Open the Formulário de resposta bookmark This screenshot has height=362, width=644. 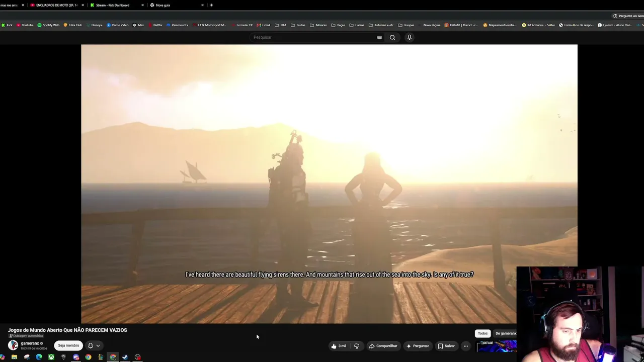pyautogui.click(x=577, y=25)
